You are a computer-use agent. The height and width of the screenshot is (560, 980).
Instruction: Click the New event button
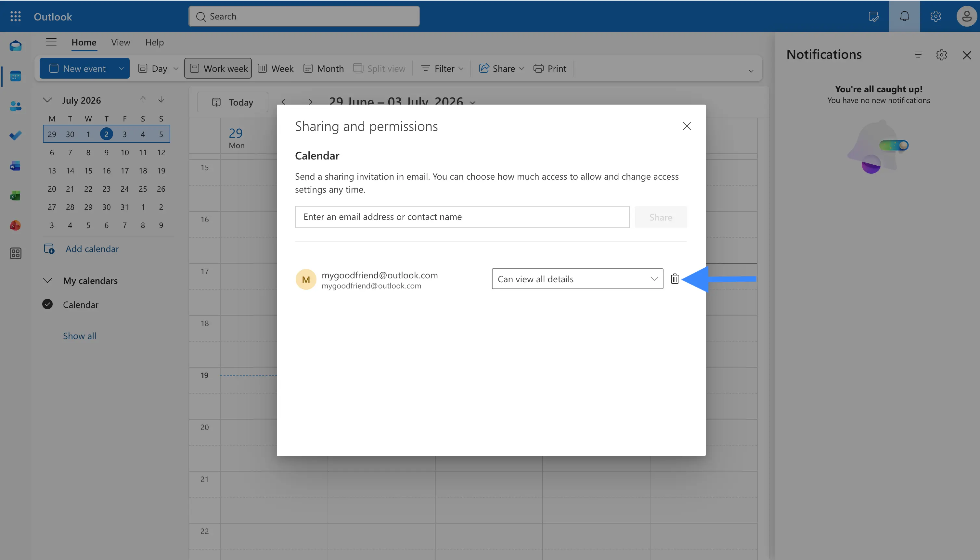pyautogui.click(x=77, y=69)
